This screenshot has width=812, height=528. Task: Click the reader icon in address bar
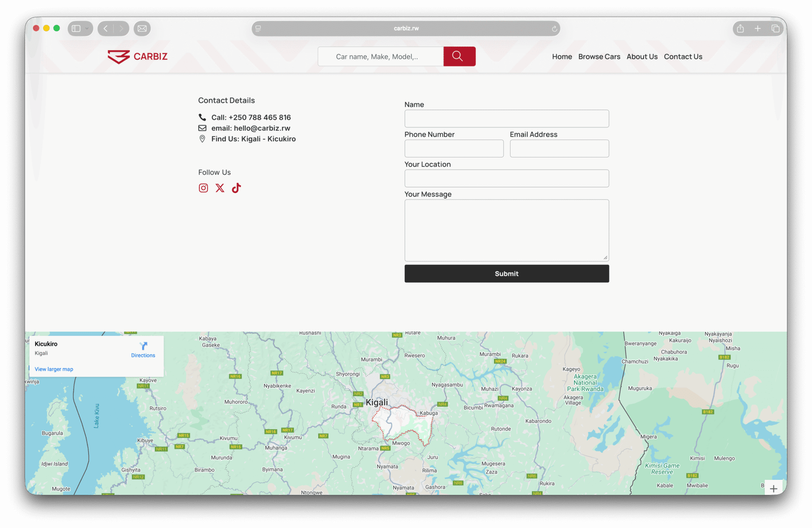(x=258, y=28)
